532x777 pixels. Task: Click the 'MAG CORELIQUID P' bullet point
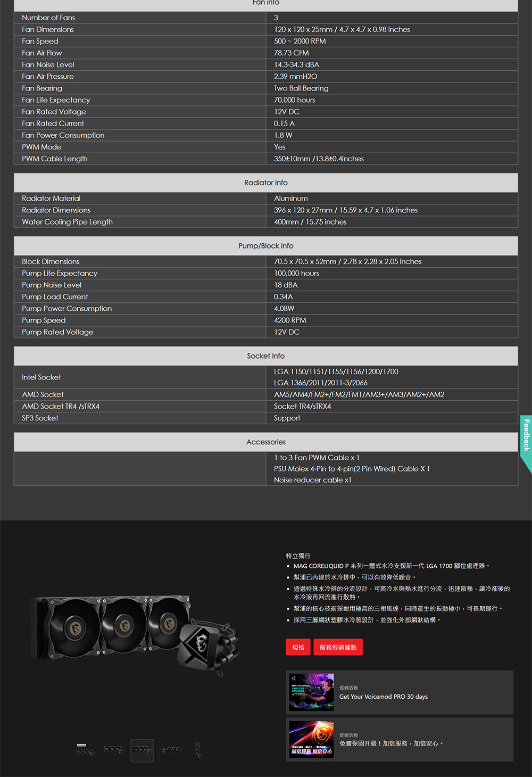click(391, 566)
